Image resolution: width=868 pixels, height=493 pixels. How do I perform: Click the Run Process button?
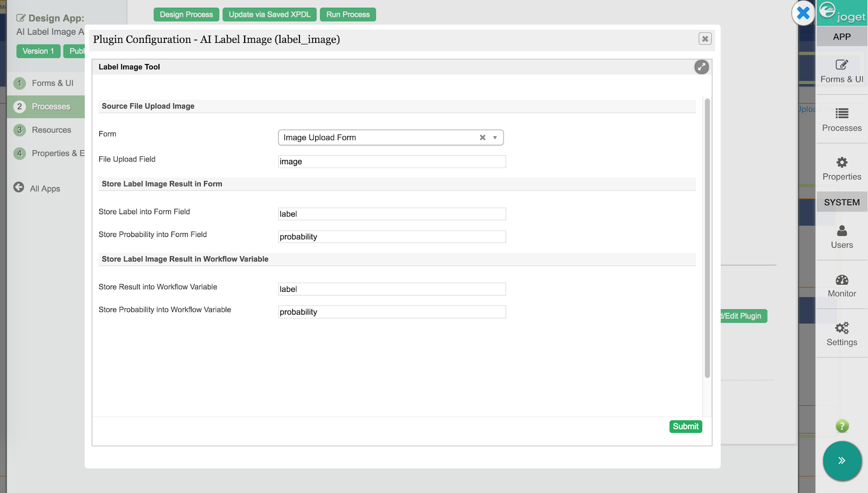click(x=348, y=15)
